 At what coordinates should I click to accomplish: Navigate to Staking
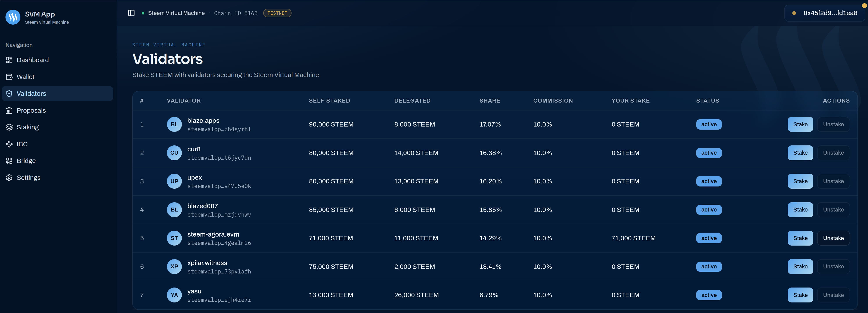tap(57, 127)
